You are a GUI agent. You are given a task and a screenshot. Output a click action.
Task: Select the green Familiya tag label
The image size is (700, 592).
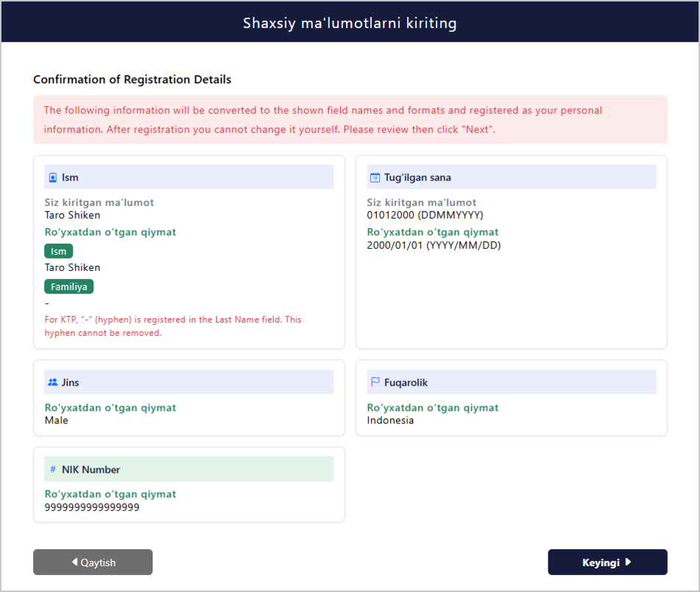68,286
